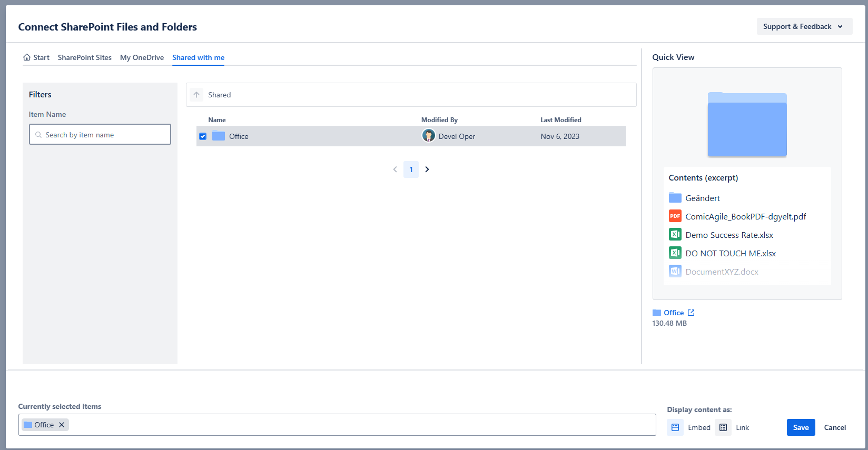Click the Link display icon
Screen dimensions: 868x450
[x=723, y=427]
